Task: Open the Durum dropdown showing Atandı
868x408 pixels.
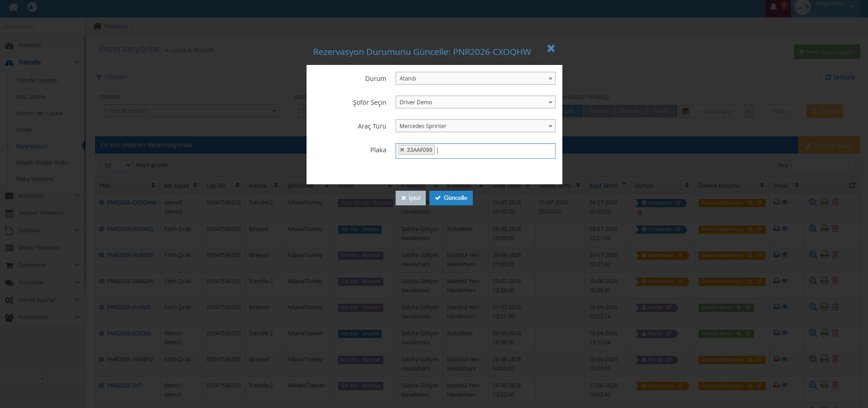Action: 475,78
